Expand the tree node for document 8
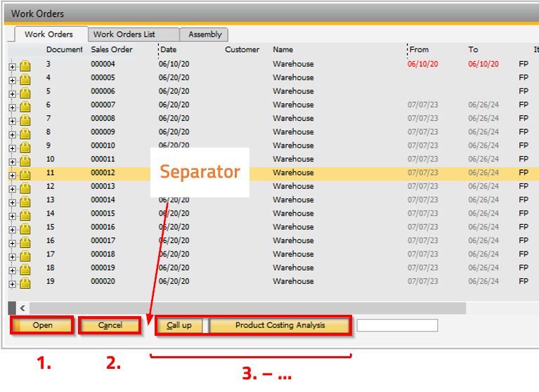This screenshot has height=392, width=539. 12,134
